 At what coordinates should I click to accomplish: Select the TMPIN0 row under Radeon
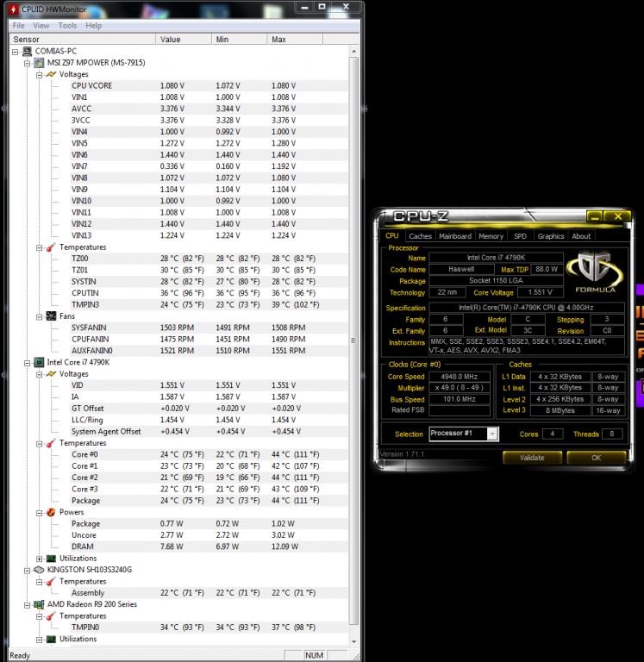pyautogui.click(x=209, y=628)
